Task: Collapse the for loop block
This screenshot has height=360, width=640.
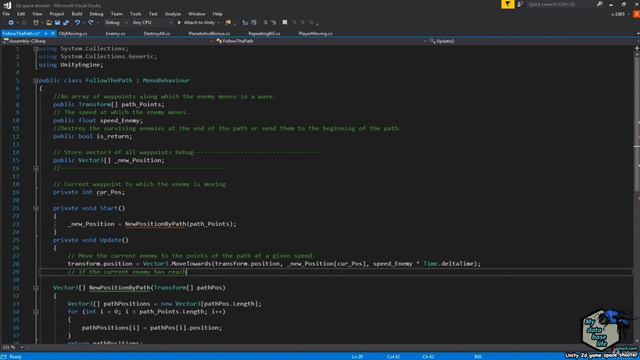Action: click(36, 312)
